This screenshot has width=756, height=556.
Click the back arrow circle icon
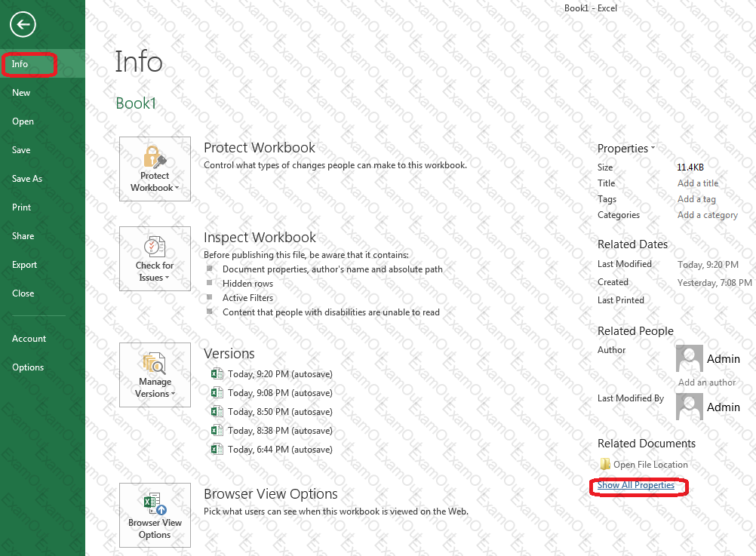23,25
